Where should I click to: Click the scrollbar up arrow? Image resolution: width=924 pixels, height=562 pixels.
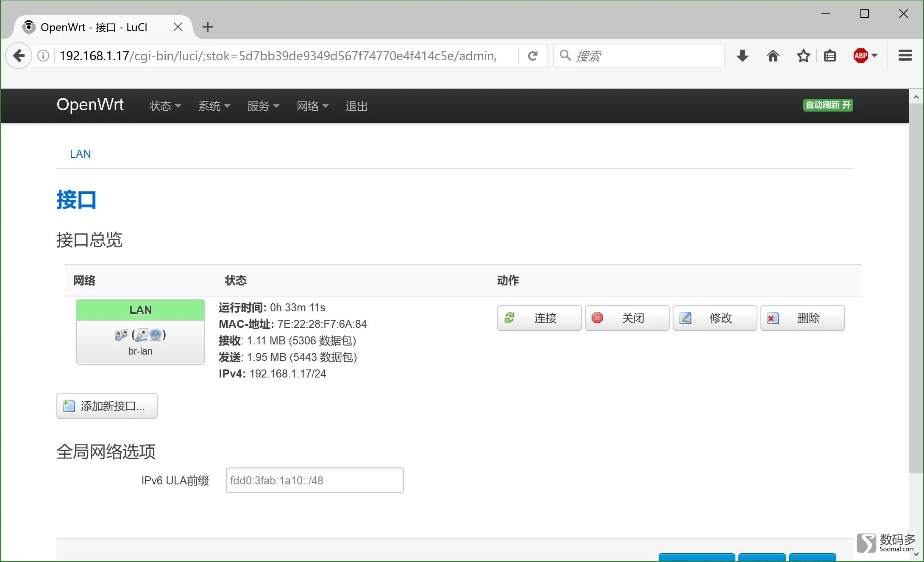click(916, 97)
